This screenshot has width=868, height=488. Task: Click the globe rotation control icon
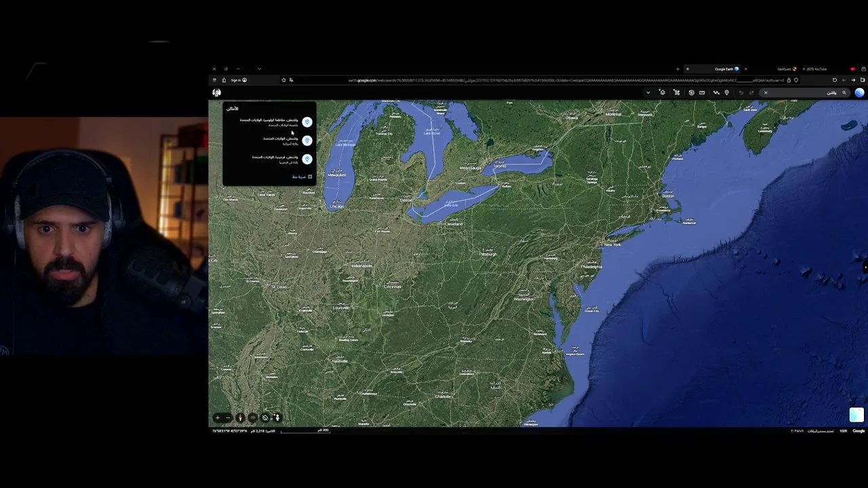265,418
